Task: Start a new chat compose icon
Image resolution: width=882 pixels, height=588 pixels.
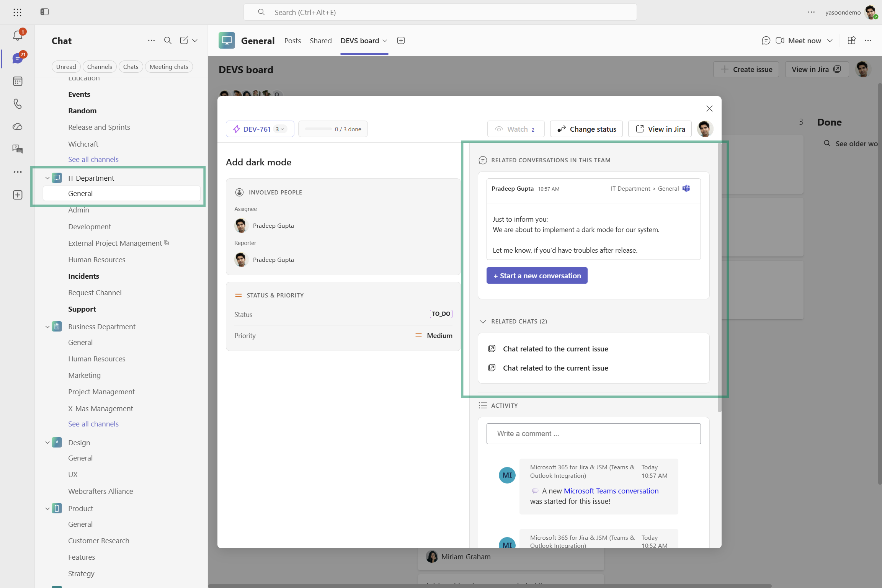Action: pos(184,40)
